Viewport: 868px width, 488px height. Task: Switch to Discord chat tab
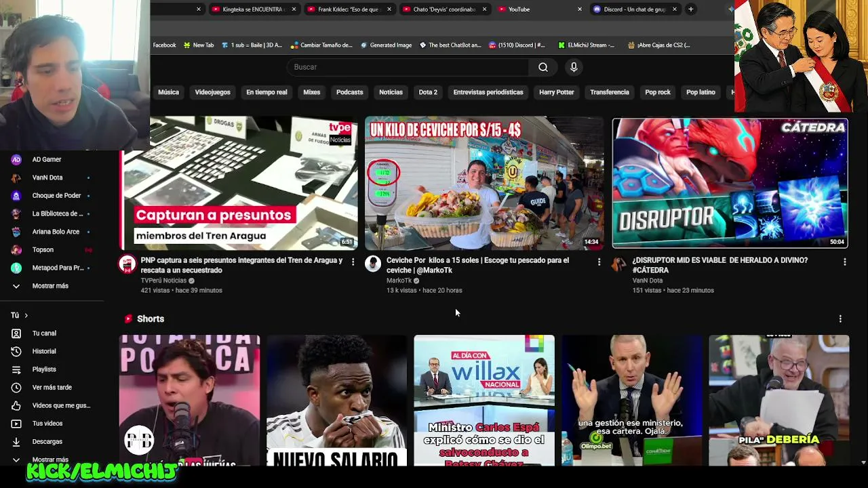634,9
